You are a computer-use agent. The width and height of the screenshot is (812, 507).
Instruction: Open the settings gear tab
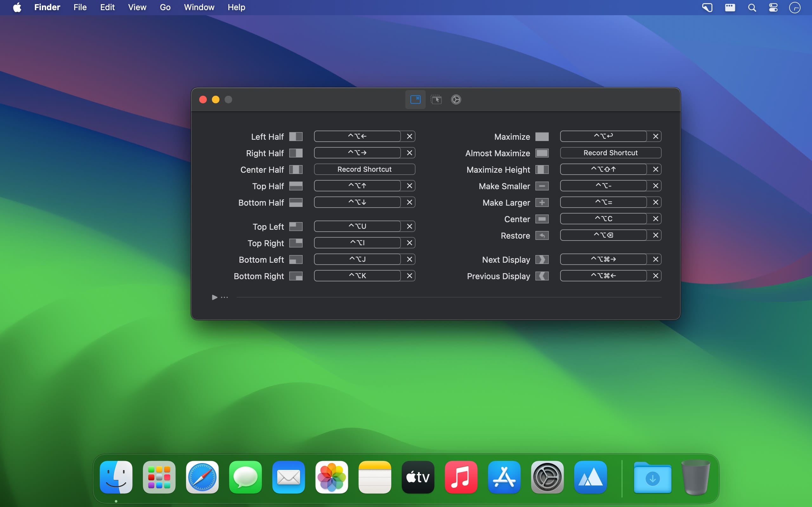coord(456,99)
